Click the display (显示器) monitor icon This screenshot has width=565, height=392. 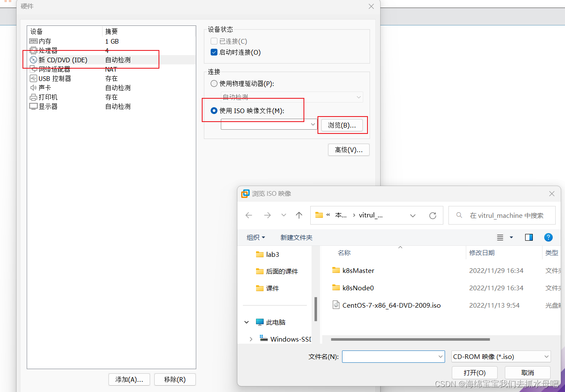(33, 106)
